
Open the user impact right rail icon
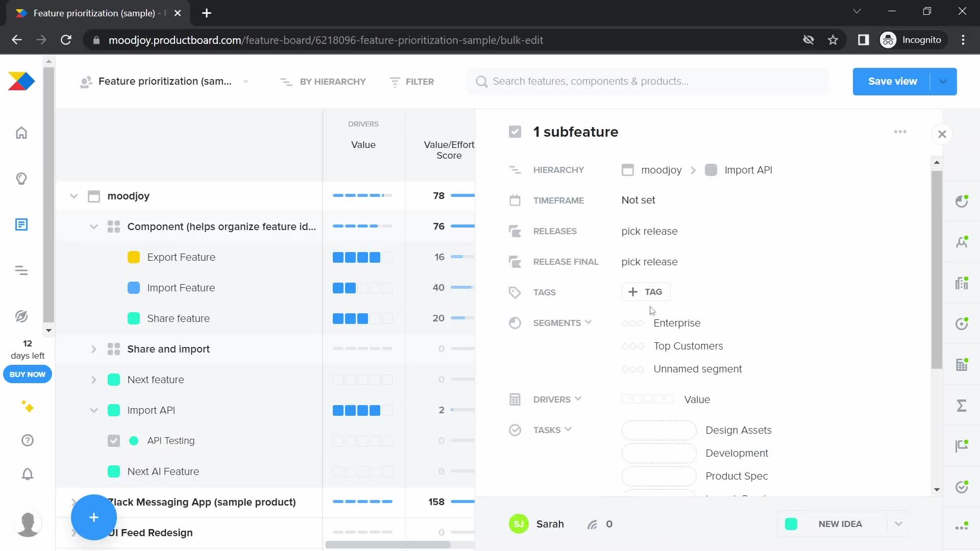[x=962, y=242]
